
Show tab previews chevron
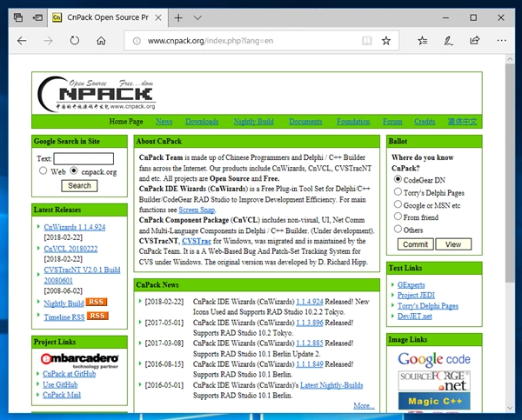coord(197,17)
